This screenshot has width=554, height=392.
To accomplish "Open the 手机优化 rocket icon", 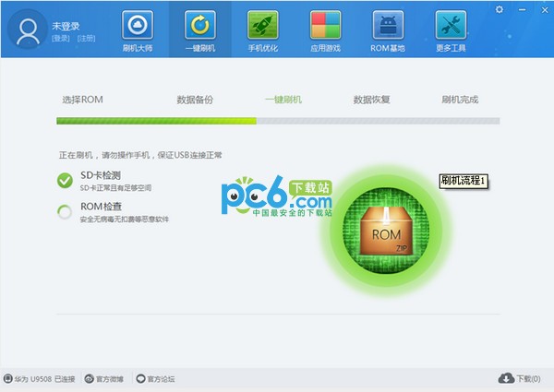I will 262,25.
